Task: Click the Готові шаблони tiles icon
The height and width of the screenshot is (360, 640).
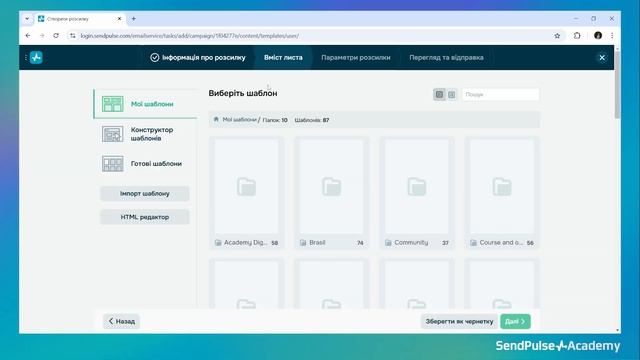Action: [113, 164]
